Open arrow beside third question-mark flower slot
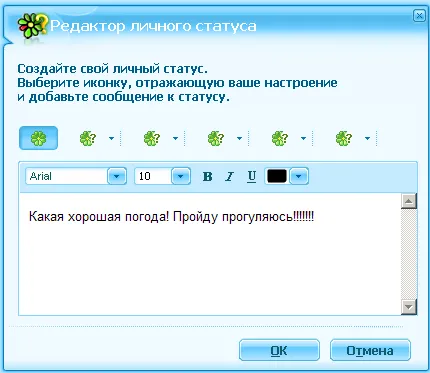The image size is (430, 373). tap(239, 138)
